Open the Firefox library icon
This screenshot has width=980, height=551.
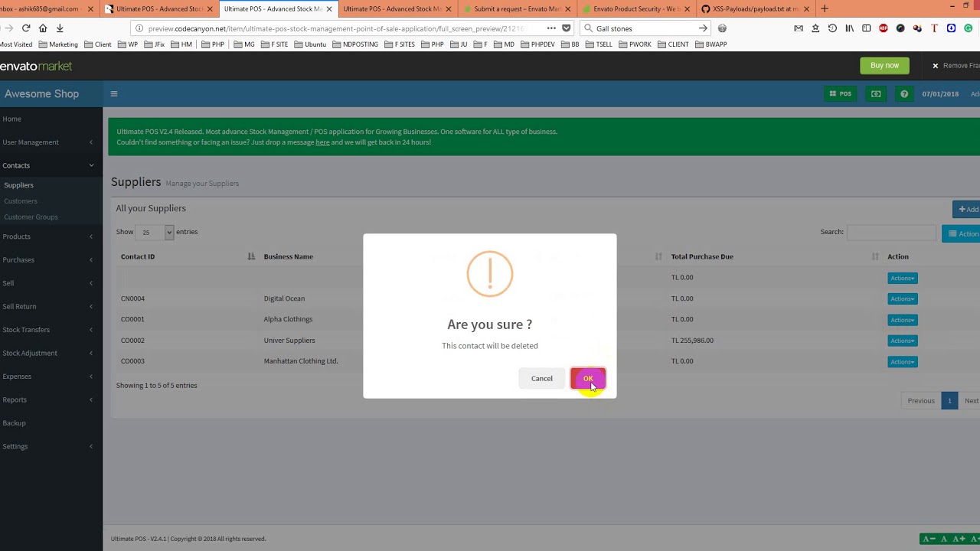click(x=849, y=28)
